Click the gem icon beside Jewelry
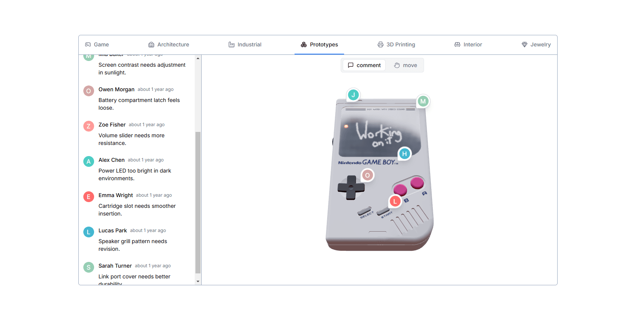Screen dimensions: 644x329 [x=525, y=44]
